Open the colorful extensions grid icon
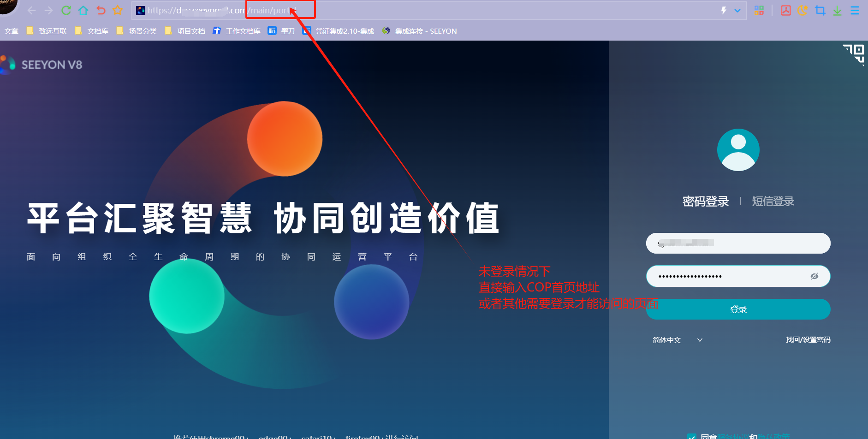Image resolution: width=868 pixels, height=439 pixels. point(759,10)
